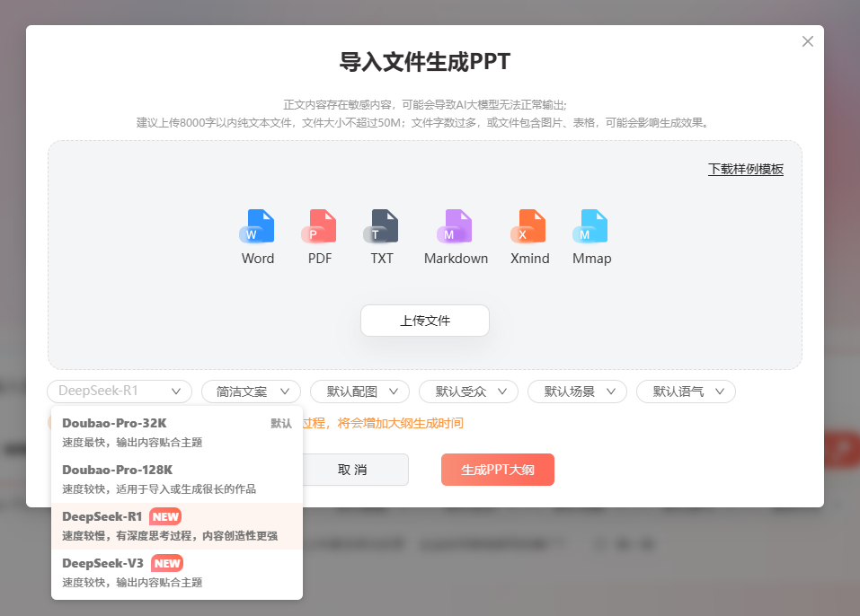Select DeepSeek-V3 model option
860x616 pixels.
coord(177,573)
